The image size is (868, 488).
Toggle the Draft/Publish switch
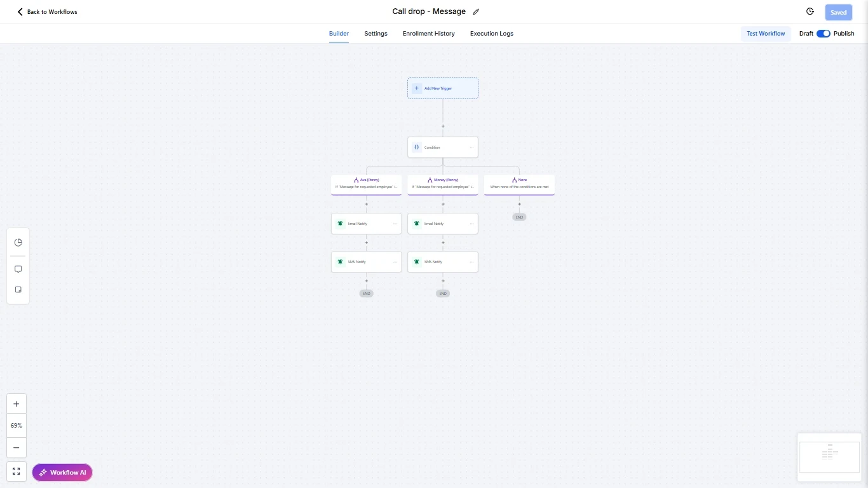[824, 34]
